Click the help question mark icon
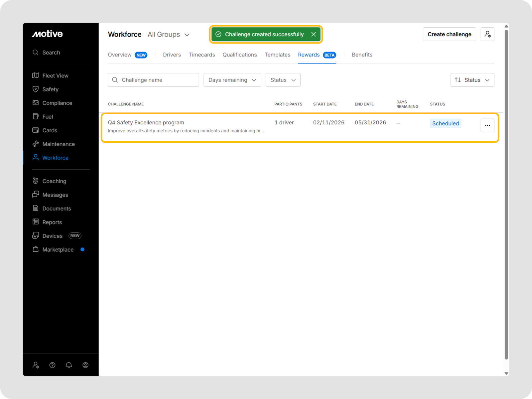 pos(52,365)
